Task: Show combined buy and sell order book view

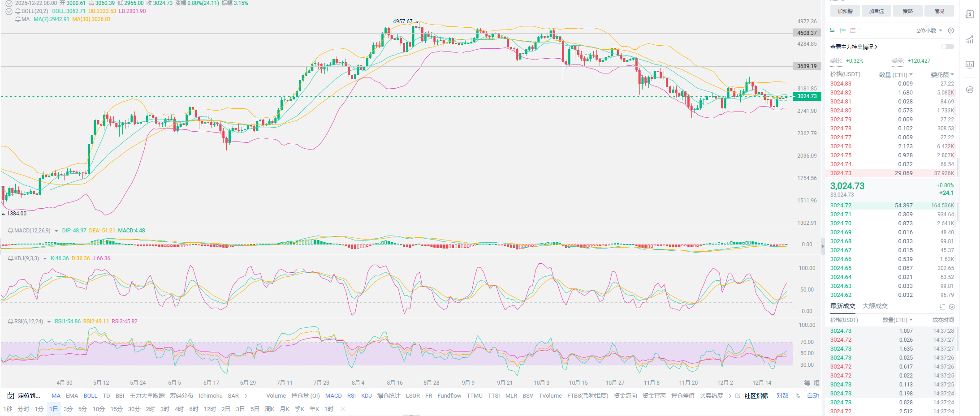Action: coord(833,30)
